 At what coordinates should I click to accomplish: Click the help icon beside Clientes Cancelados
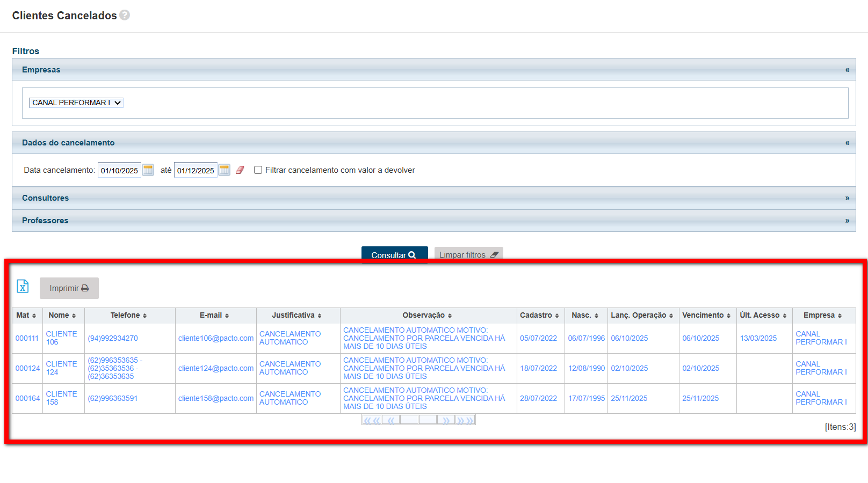pos(125,15)
